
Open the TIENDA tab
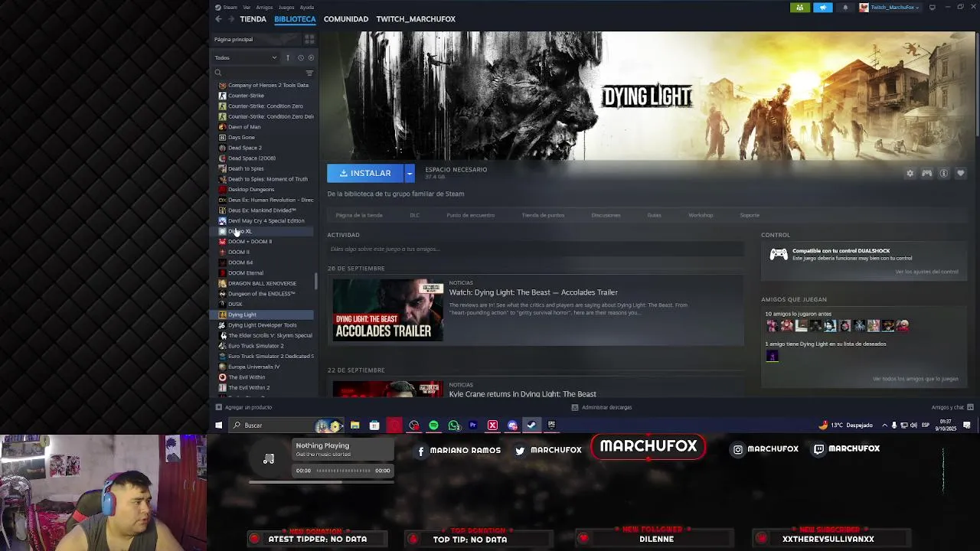pyautogui.click(x=253, y=19)
